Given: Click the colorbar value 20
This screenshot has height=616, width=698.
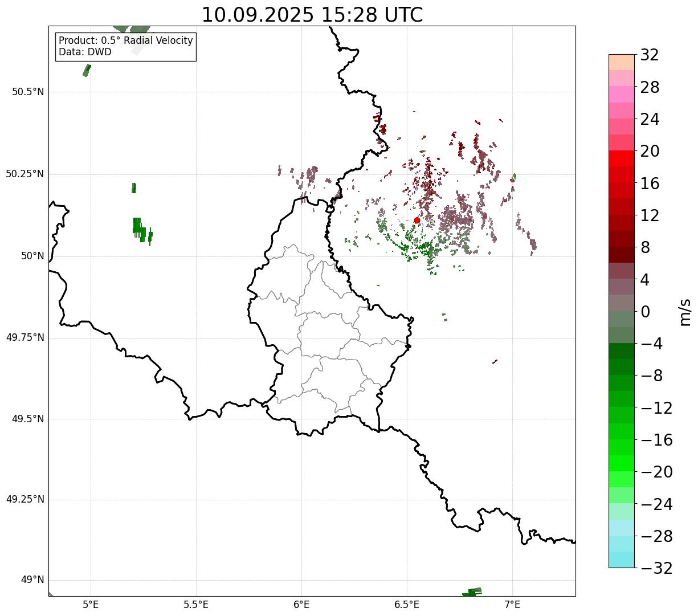Looking at the screenshot, I should (x=650, y=151).
